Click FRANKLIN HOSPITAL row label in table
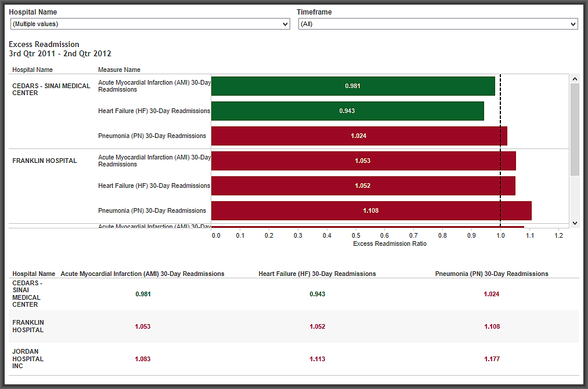 pyautogui.click(x=28, y=326)
